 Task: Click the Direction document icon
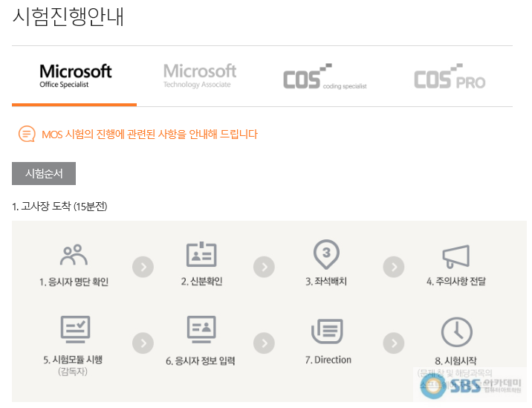tap(327, 331)
